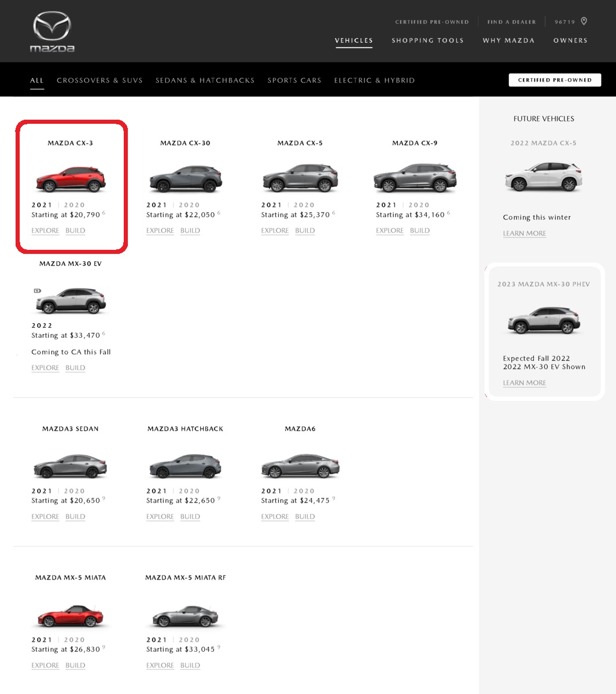The width and height of the screenshot is (616, 694).
Task: Click the Mazda3 Sedan image
Action: pos(71,466)
